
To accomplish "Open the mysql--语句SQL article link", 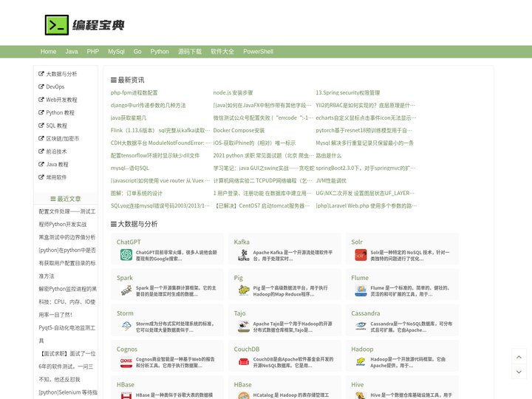I will (130, 168).
